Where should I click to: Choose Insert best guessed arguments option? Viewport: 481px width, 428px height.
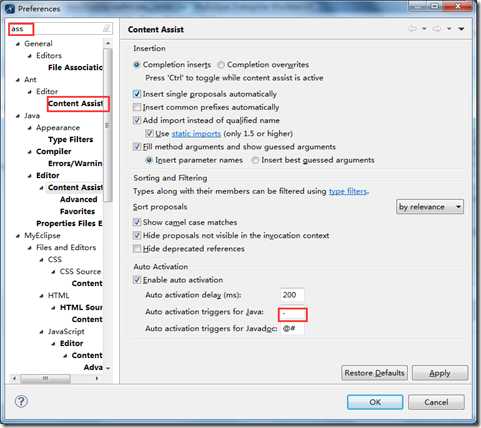pyautogui.click(x=255, y=160)
